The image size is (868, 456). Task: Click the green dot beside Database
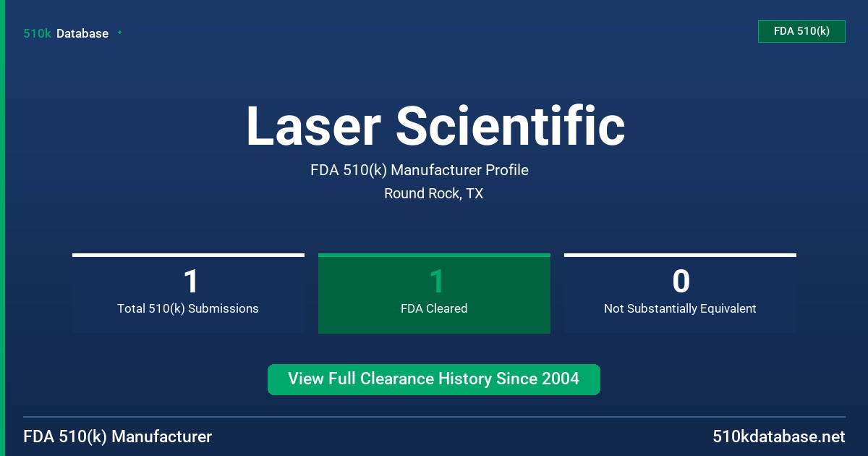click(x=119, y=33)
